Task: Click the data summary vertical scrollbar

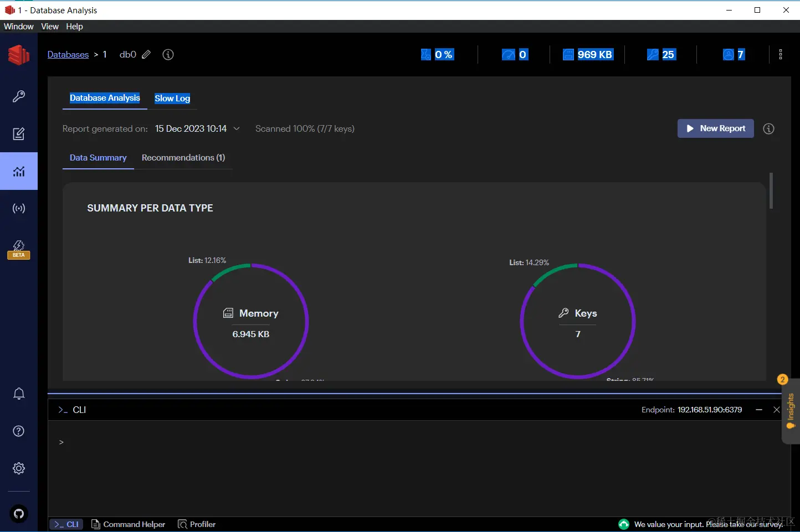Action: tap(771, 190)
